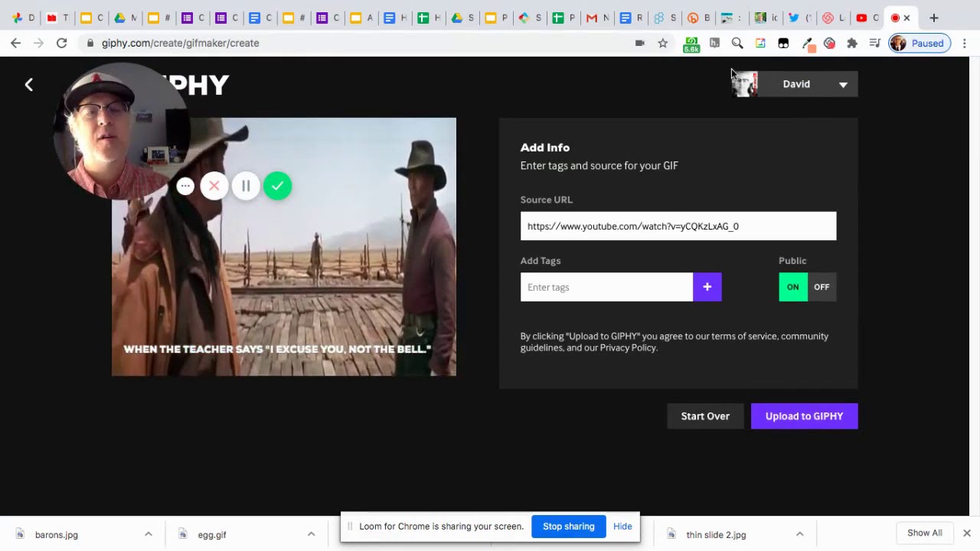Click the camera icon in the address bar
Screen dimensions: 980x551
click(640, 44)
